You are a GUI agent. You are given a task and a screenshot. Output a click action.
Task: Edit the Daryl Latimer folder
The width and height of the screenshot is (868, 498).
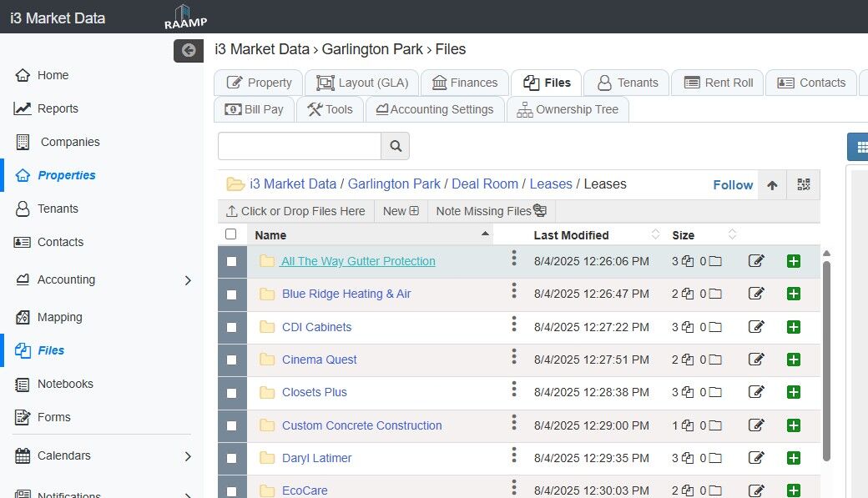tap(756, 458)
